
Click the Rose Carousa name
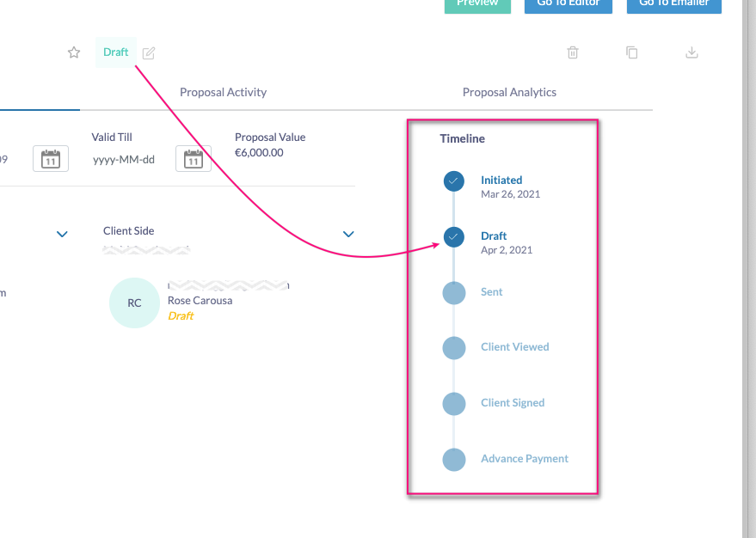point(200,301)
